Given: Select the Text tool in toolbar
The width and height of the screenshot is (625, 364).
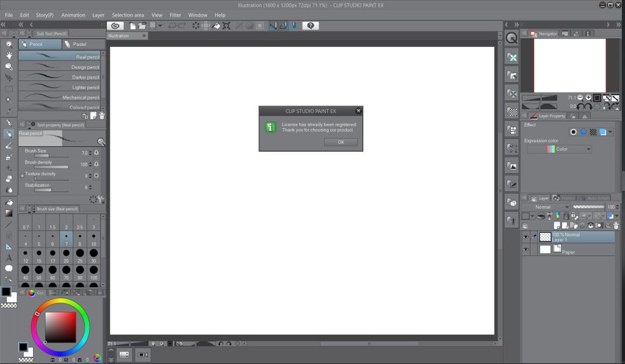Looking at the screenshot, I should point(9,258).
